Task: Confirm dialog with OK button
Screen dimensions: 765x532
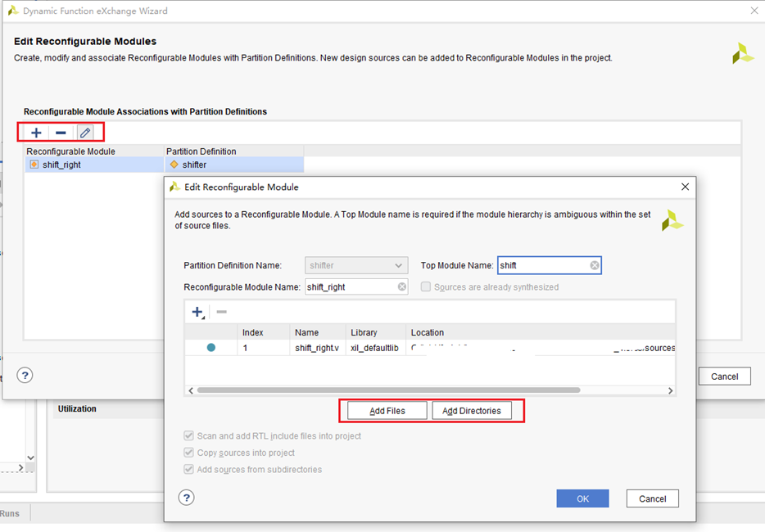Action: pyautogui.click(x=582, y=498)
